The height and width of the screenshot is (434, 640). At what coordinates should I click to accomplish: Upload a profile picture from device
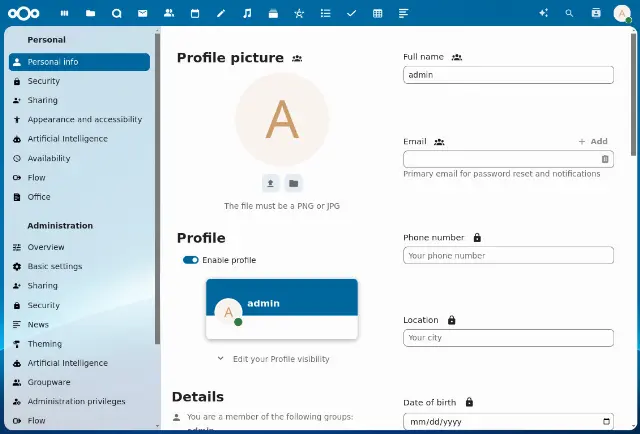coord(270,183)
